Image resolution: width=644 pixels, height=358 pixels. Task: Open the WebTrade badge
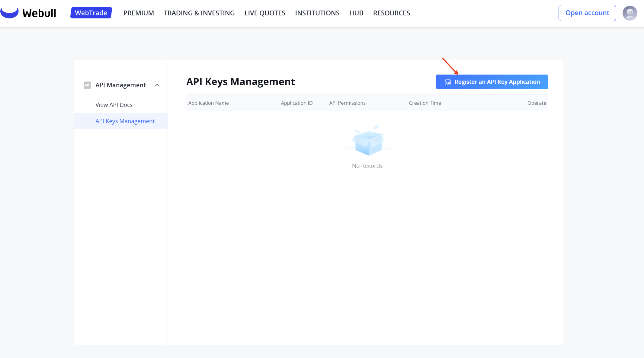coord(91,13)
